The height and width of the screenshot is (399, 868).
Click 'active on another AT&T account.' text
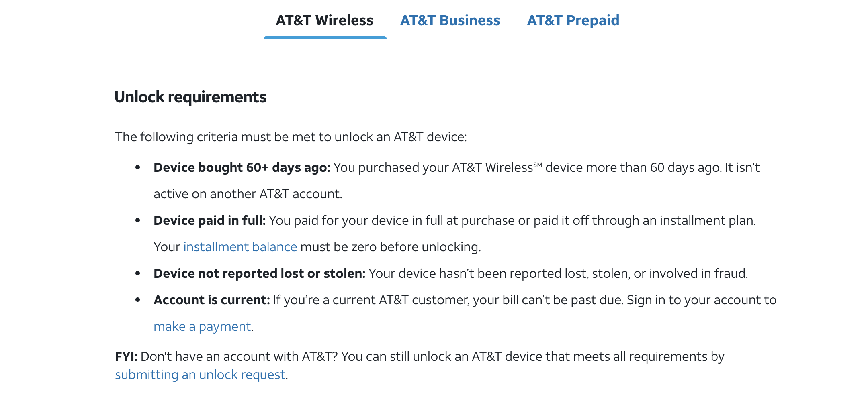coord(248,194)
